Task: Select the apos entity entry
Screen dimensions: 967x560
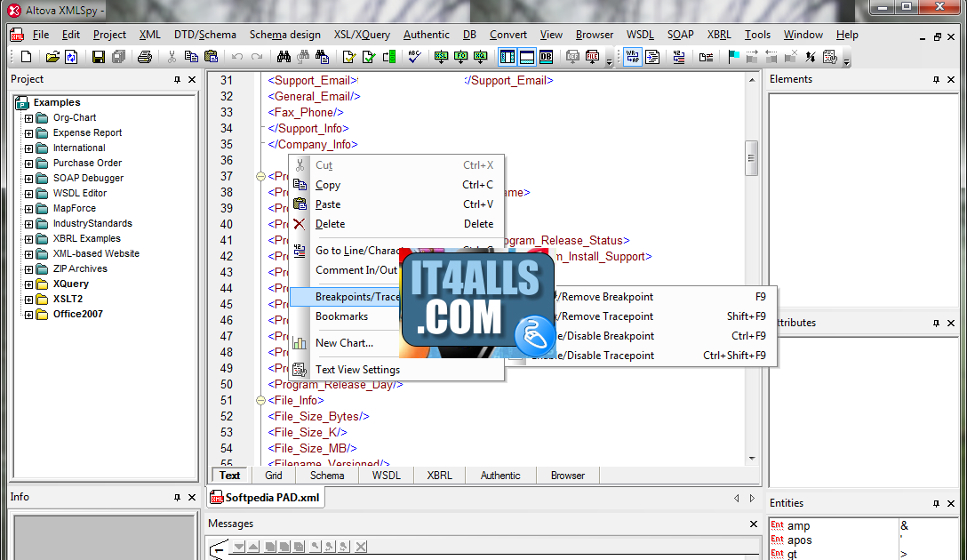Action: tap(800, 540)
